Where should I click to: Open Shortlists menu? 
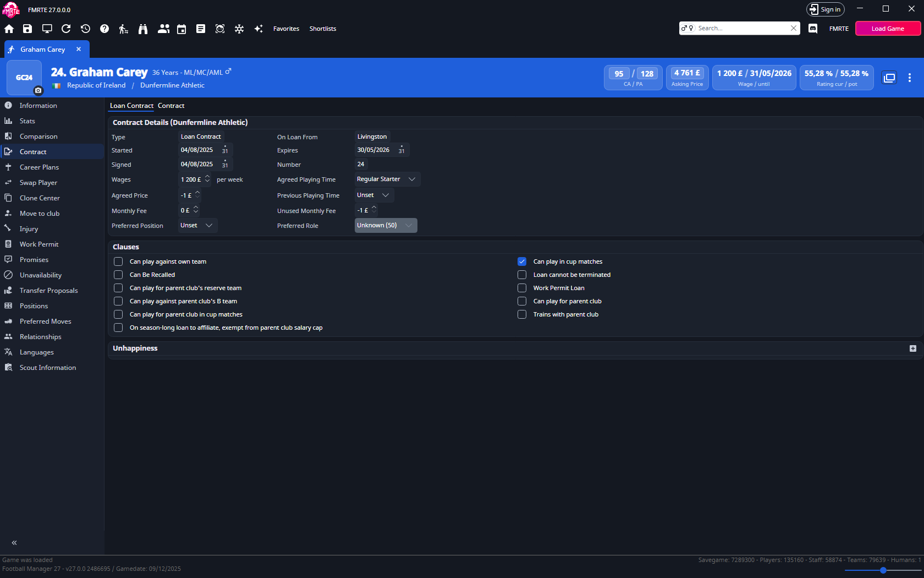point(323,29)
